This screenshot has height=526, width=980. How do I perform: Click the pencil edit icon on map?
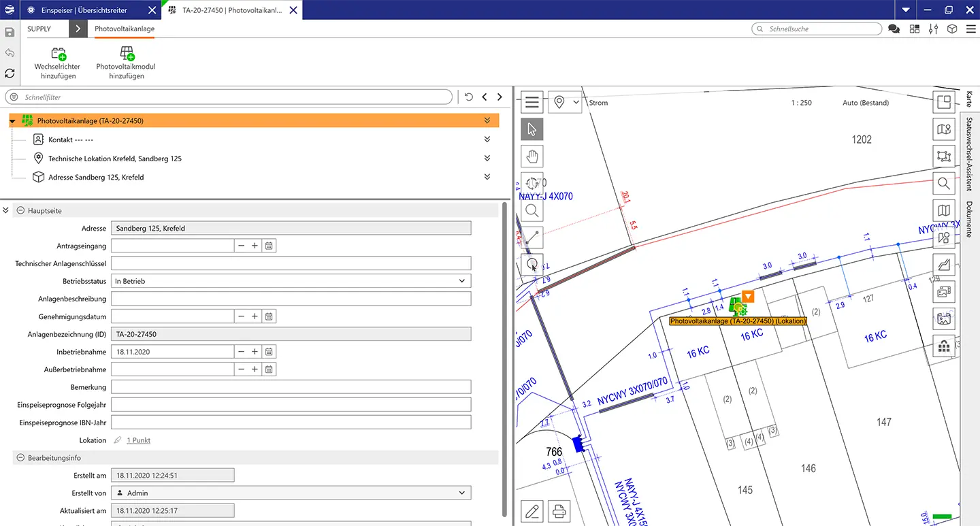click(532, 510)
